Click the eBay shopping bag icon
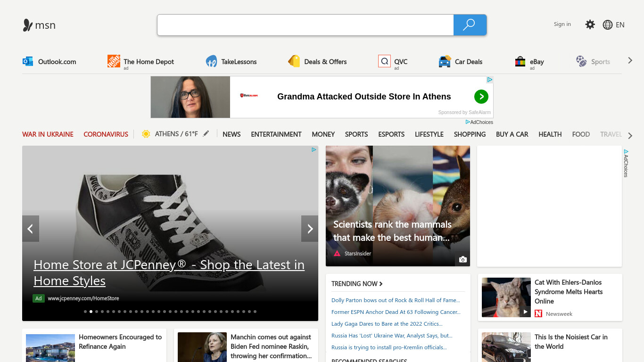The image size is (644, 362). coord(520,61)
